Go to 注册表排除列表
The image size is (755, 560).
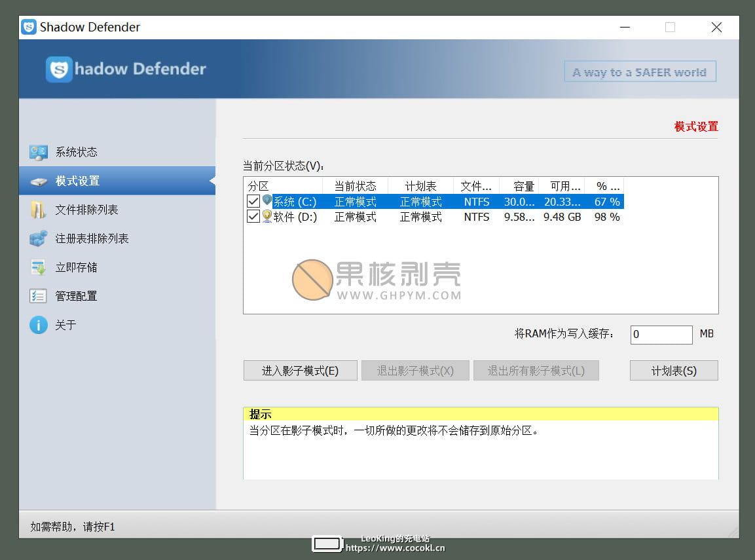(x=117, y=238)
